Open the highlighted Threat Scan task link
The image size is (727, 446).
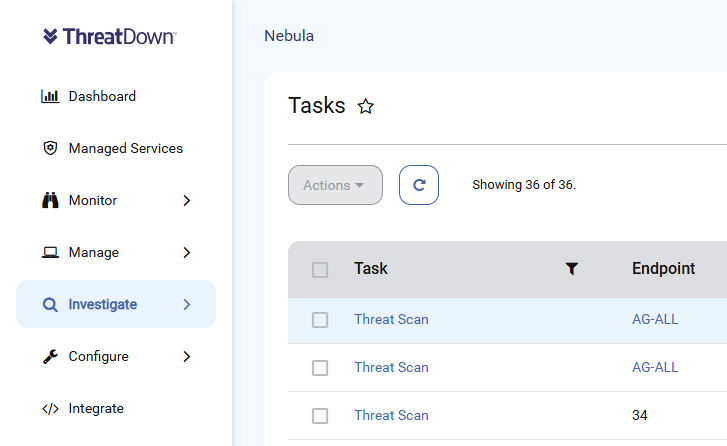point(391,319)
